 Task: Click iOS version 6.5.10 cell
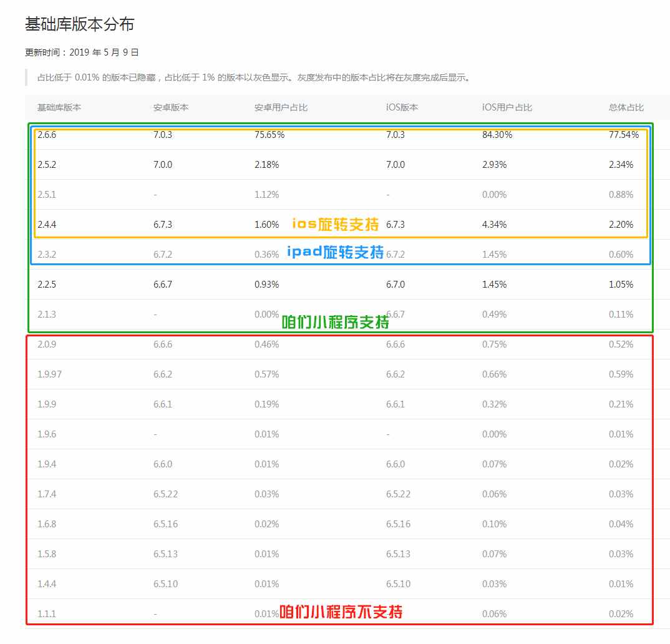tap(398, 583)
